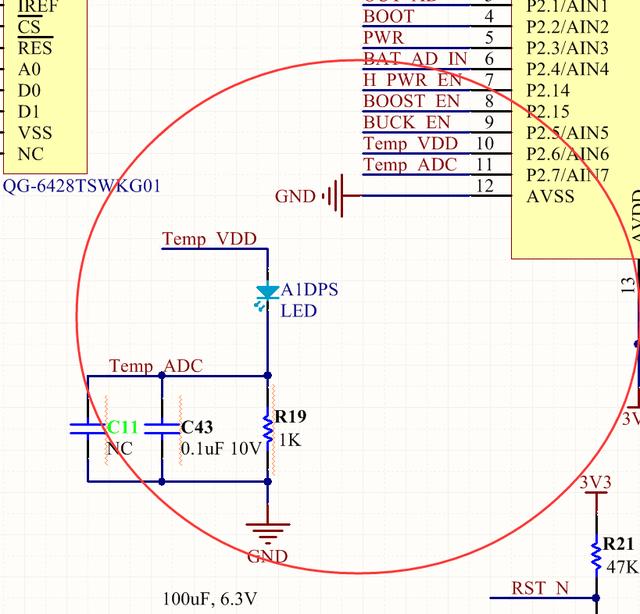Select the P2.3/AIN3 pin name
This screenshot has height=614, width=640.
click(x=568, y=48)
